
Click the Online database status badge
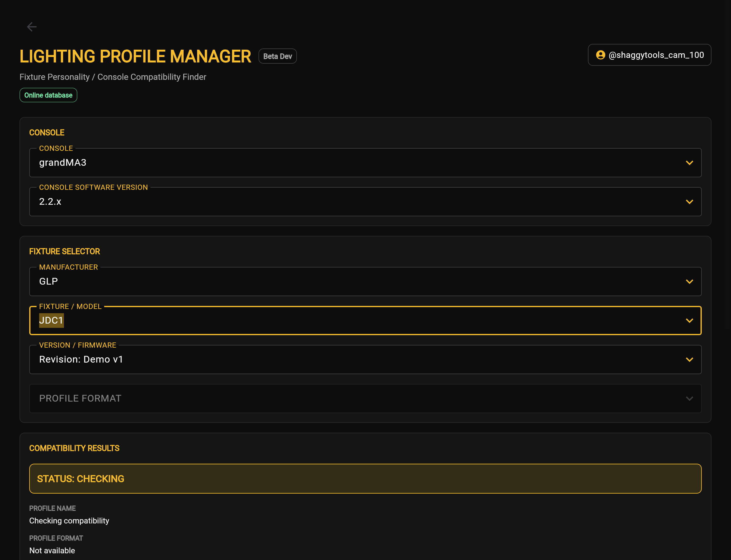coord(48,95)
